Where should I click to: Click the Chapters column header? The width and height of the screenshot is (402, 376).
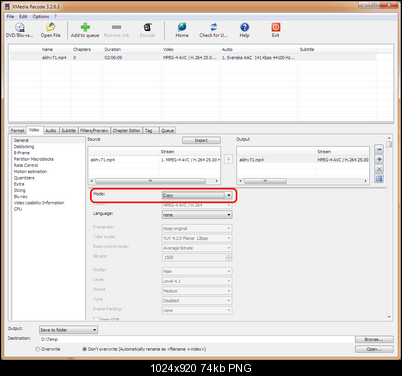87,49
